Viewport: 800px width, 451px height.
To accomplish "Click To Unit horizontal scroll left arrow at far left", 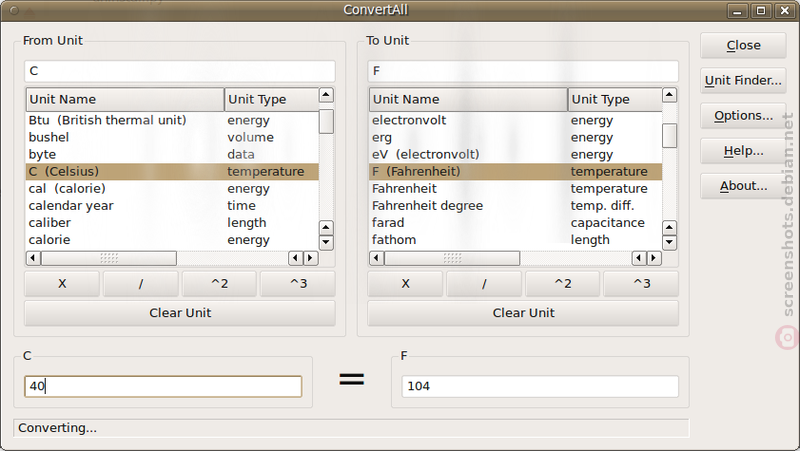I will point(377,258).
